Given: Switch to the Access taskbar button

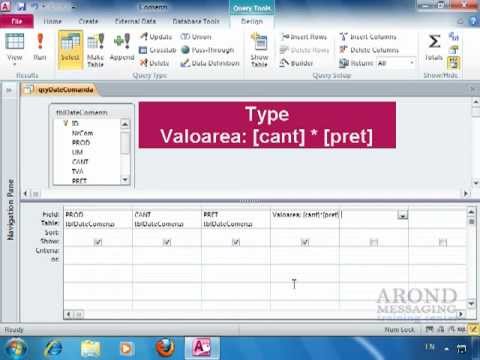Looking at the screenshot, I should 202,348.
